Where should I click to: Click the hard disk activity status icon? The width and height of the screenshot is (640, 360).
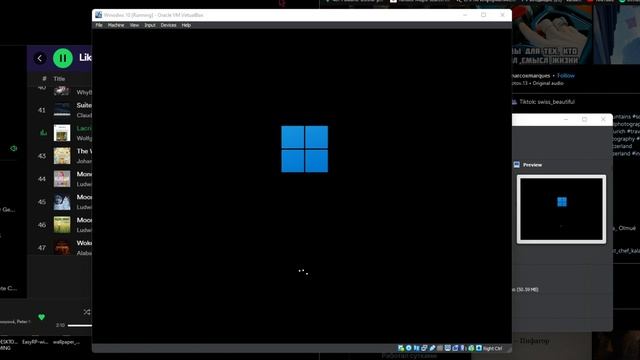point(401,348)
